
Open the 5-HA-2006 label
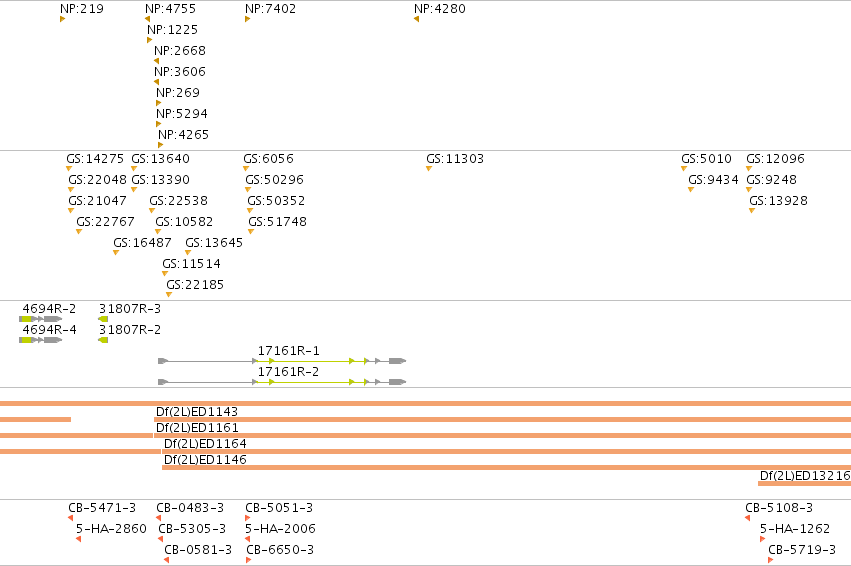(x=280, y=529)
